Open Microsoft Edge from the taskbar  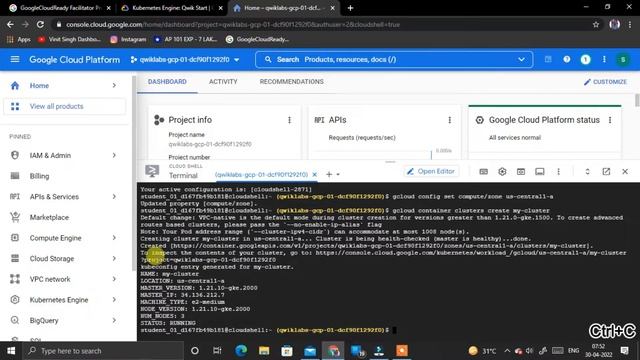241,351
